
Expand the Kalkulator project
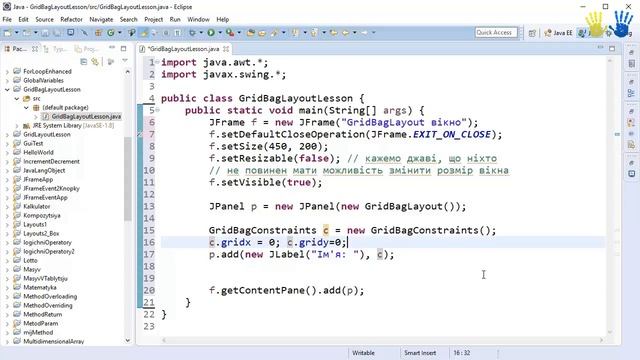coord(7,207)
